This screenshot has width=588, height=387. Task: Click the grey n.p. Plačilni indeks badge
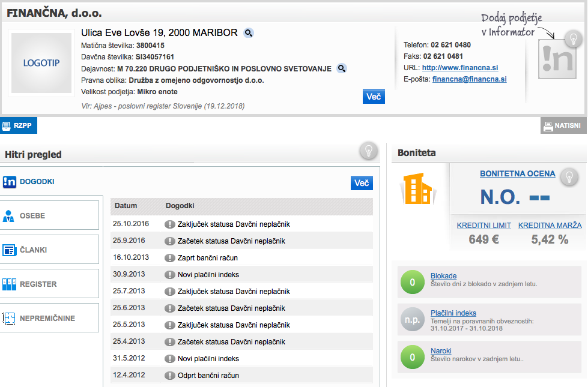click(412, 320)
